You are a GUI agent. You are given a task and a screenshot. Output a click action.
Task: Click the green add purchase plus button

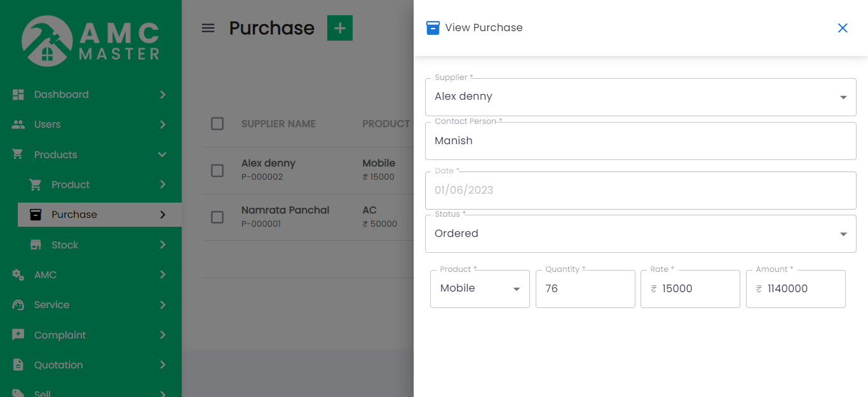pos(339,28)
